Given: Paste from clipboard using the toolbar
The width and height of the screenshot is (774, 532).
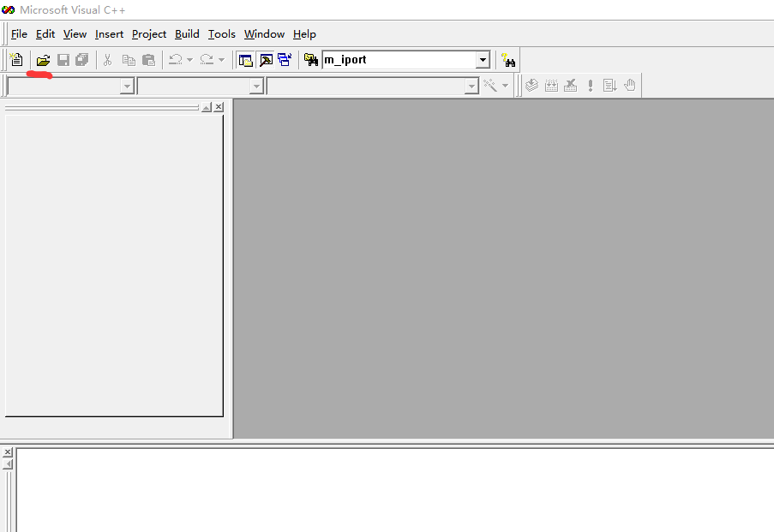Looking at the screenshot, I should pos(147,59).
